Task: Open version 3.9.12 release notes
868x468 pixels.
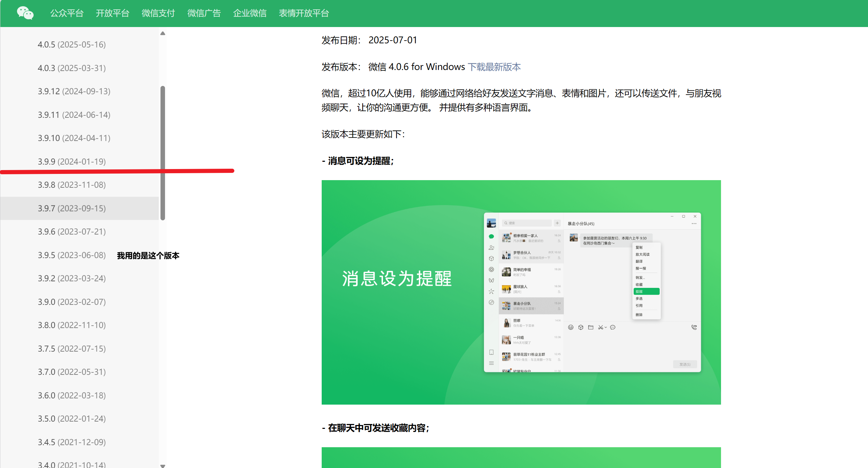Action: pos(74,91)
